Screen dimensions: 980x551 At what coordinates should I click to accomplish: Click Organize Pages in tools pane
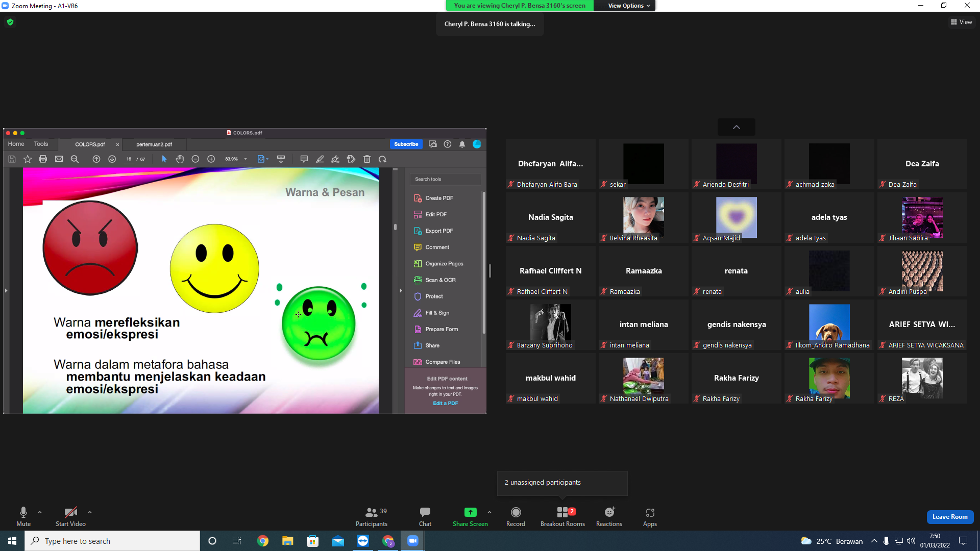click(438, 264)
